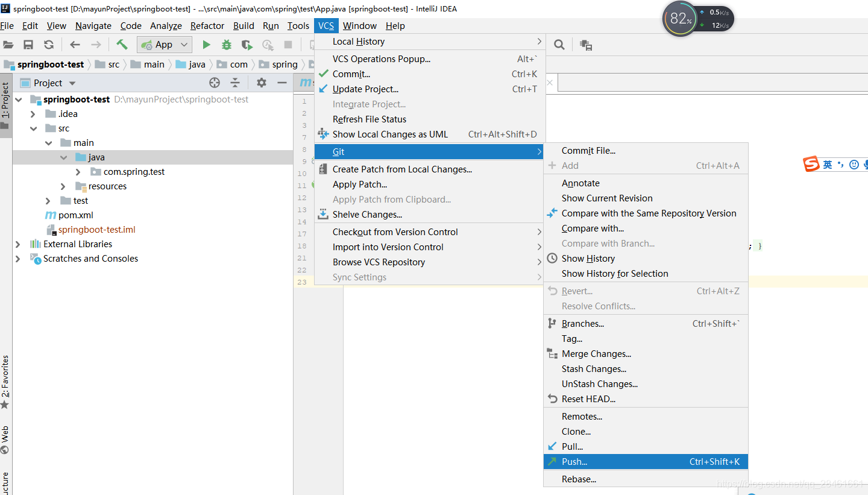Navigate forward with the right arrow icon
Image resolution: width=868 pixels, height=495 pixels.
coord(96,45)
